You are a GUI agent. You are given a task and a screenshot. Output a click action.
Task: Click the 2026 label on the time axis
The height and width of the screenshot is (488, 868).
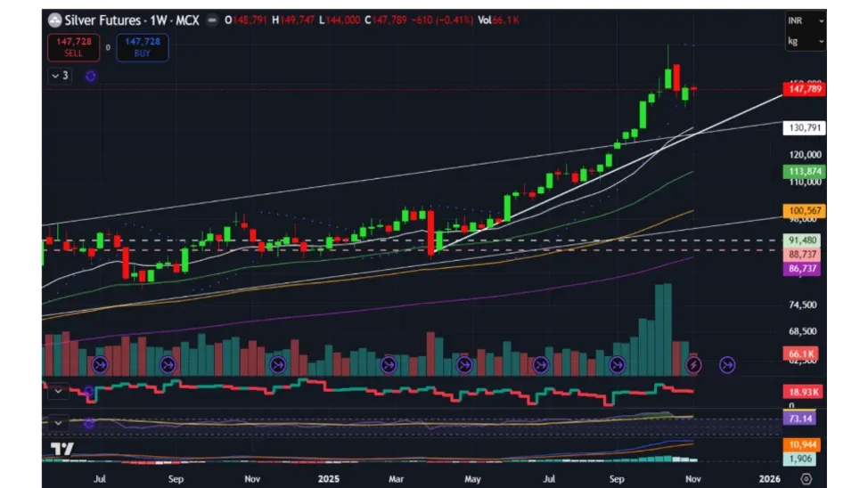tap(769, 479)
